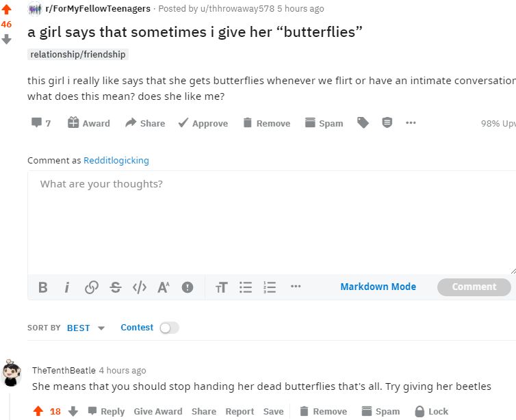The image size is (516, 420).
Task: Click the Comment submit button
Action: 474,287
